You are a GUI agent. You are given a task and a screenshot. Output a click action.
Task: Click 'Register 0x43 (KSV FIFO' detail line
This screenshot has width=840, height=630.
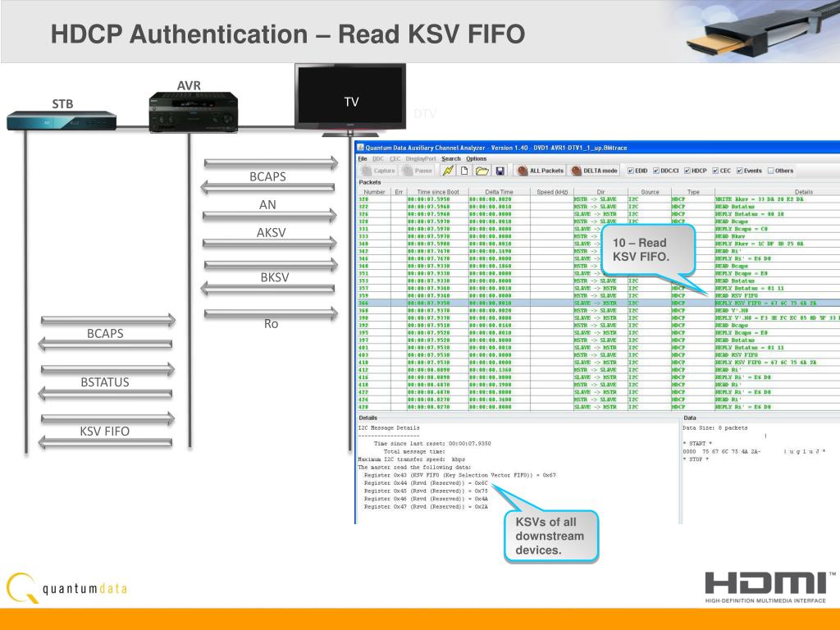click(459, 475)
